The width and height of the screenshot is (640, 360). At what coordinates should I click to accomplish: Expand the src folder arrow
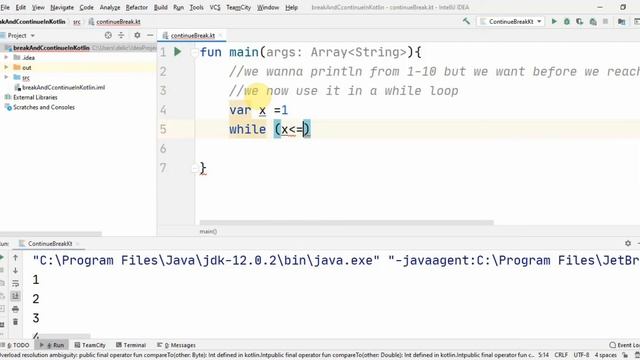[x=6, y=77]
